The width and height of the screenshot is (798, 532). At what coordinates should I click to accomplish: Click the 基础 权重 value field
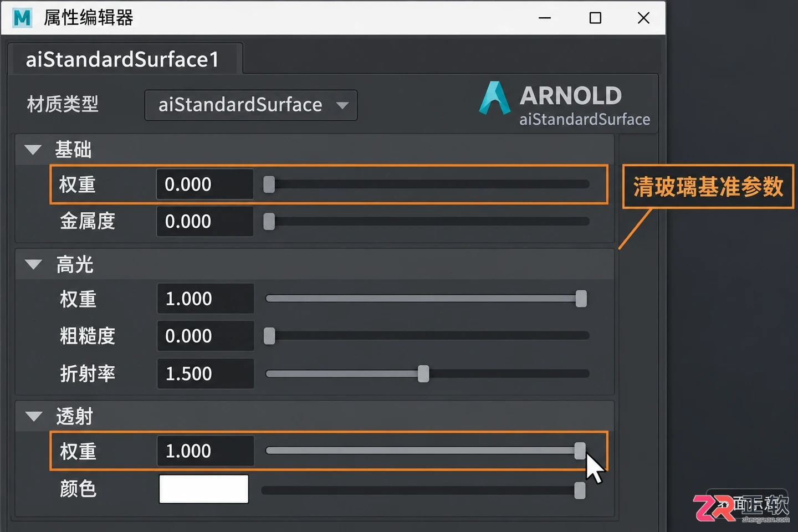(205, 184)
